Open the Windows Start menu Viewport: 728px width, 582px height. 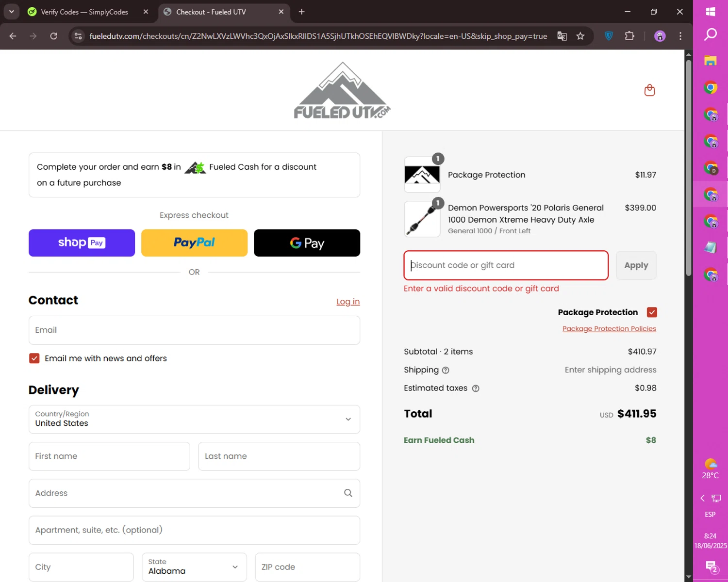[x=711, y=12]
